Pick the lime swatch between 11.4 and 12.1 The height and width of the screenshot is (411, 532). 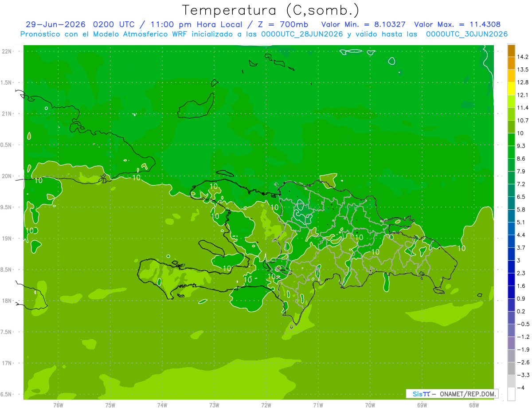[511, 102]
